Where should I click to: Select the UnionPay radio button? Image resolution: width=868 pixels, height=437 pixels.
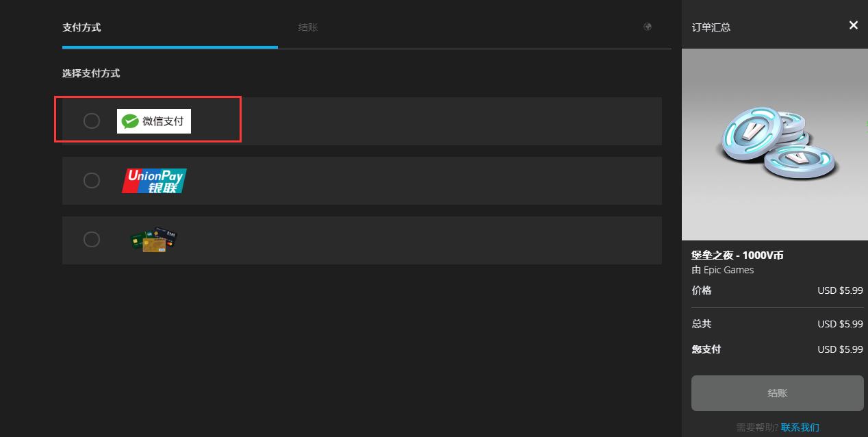pyautogui.click(x=92, y=180)
